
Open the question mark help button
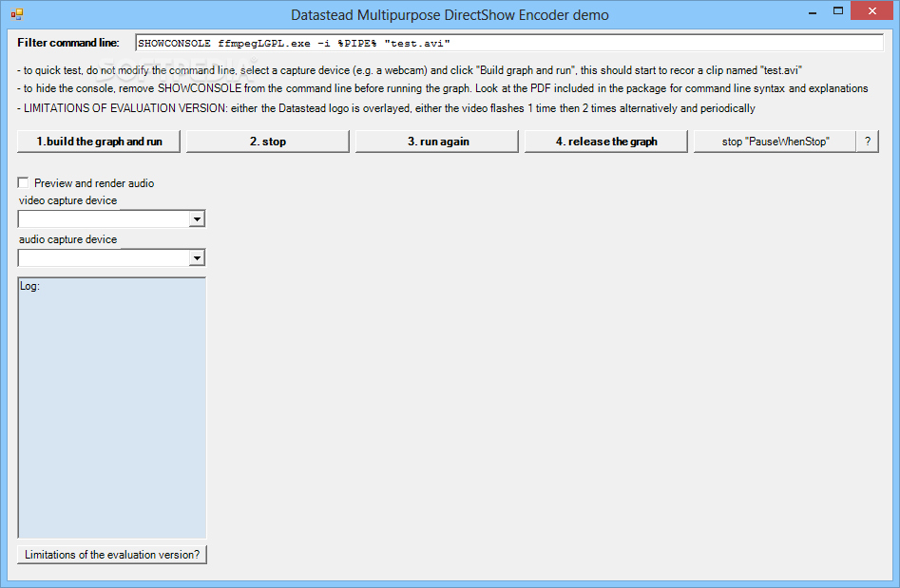click(x=868, y=142)
